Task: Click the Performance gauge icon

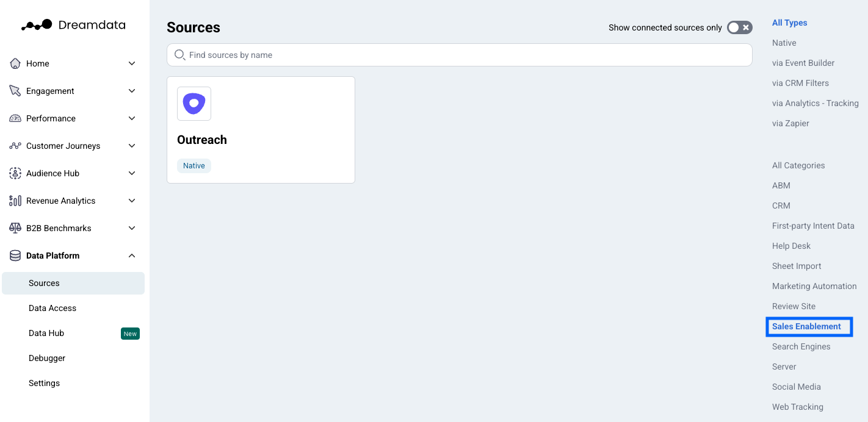Action: coord(15,118)
